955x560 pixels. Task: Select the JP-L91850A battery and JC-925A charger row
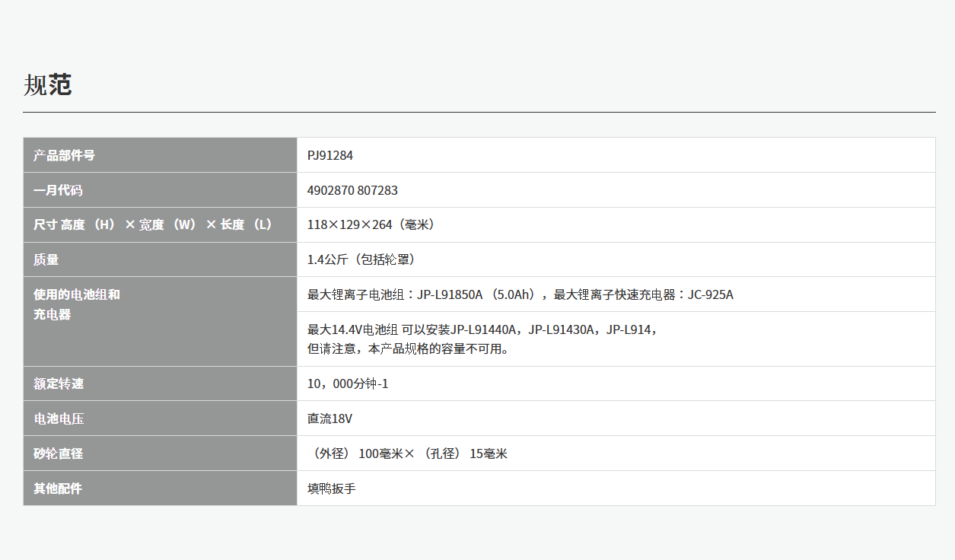[616, 294]
